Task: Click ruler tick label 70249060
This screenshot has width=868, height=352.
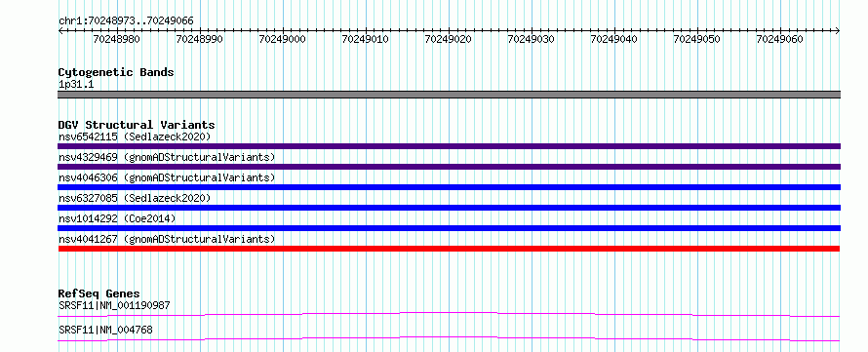Action: point(780,39)
